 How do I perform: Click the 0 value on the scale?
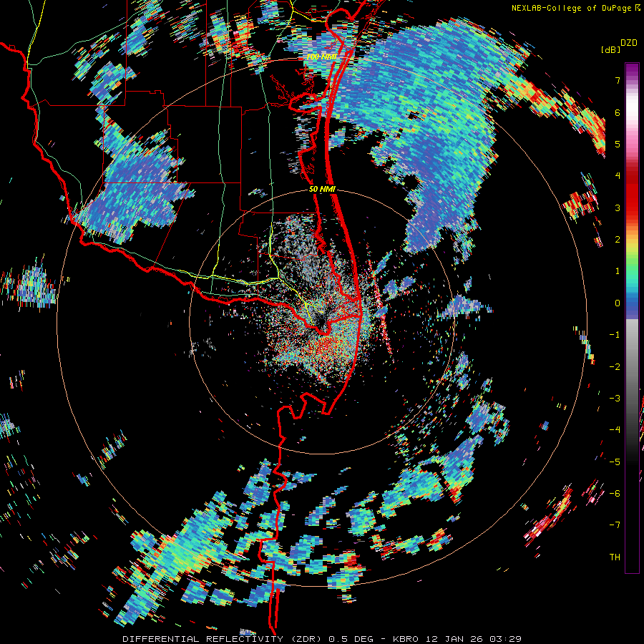[618, 303]
